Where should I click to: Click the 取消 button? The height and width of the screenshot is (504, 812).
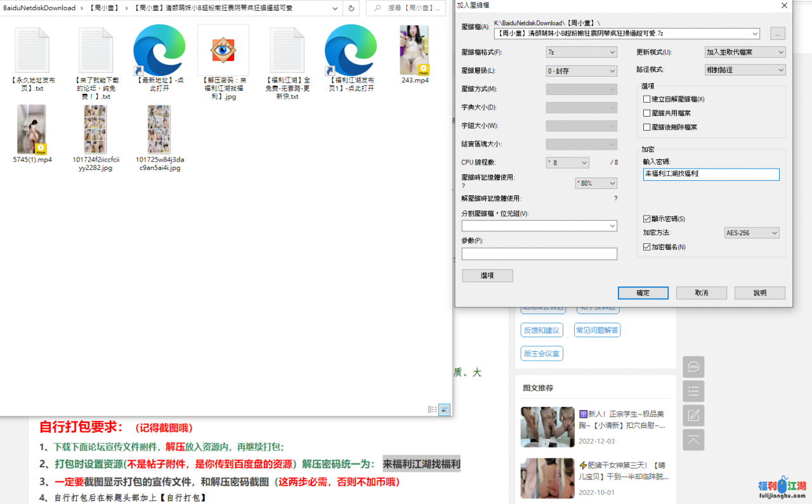pos(701,293)
